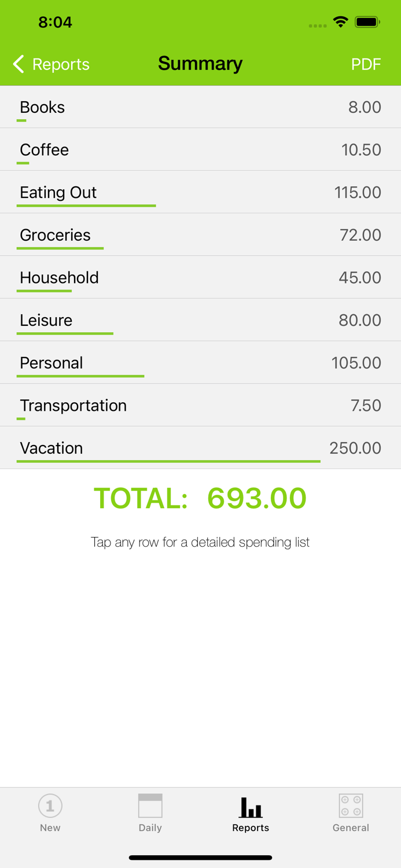Click the Wi-Fi status icon

(340, 22)
